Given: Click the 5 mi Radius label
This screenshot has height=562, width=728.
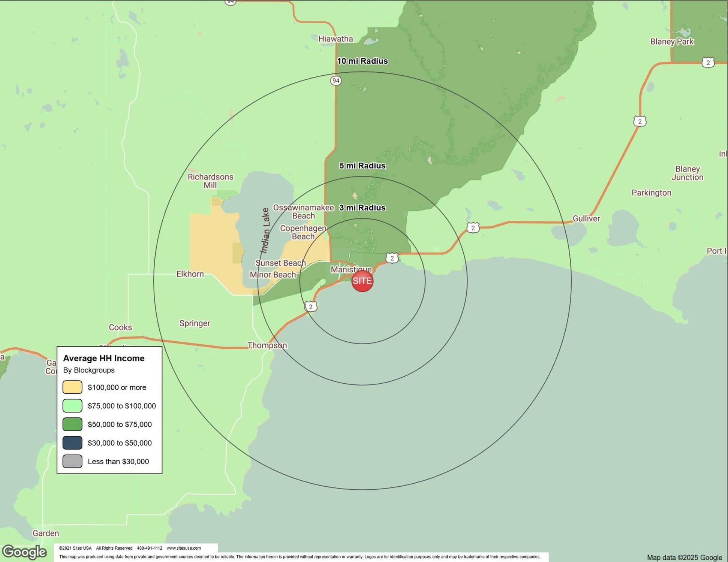Looking at the screenshot, I should [362, 166].
